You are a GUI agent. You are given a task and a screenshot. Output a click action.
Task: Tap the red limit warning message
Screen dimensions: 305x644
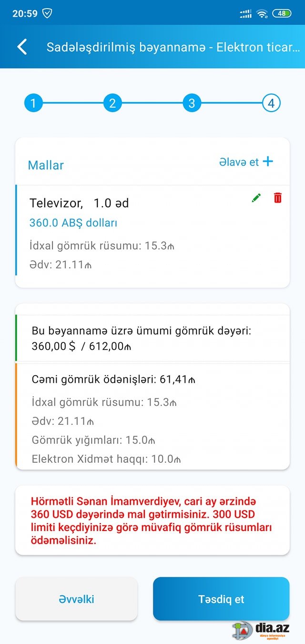tap(152, 521)
